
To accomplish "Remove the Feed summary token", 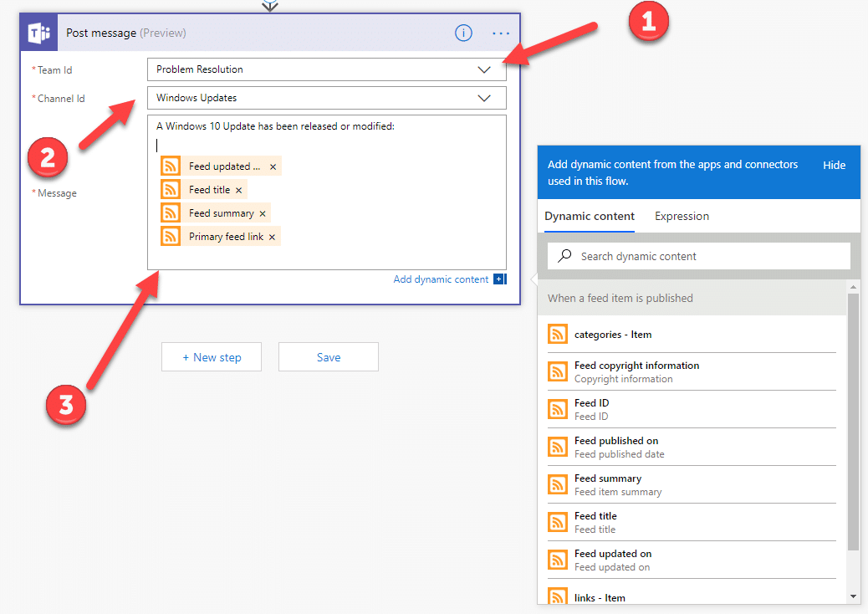I will point(263,213).
